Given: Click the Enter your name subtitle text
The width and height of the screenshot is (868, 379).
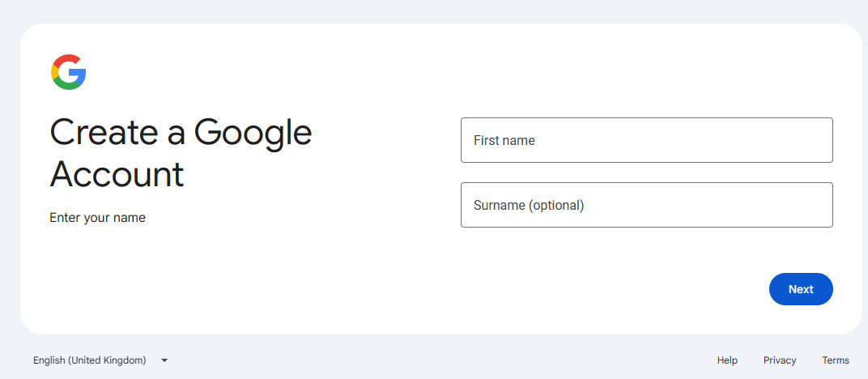Looking at the screenshot, I should (97, 218).
